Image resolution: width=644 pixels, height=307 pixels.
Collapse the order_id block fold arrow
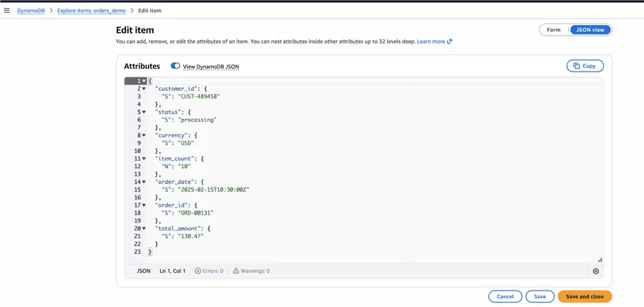144,205
